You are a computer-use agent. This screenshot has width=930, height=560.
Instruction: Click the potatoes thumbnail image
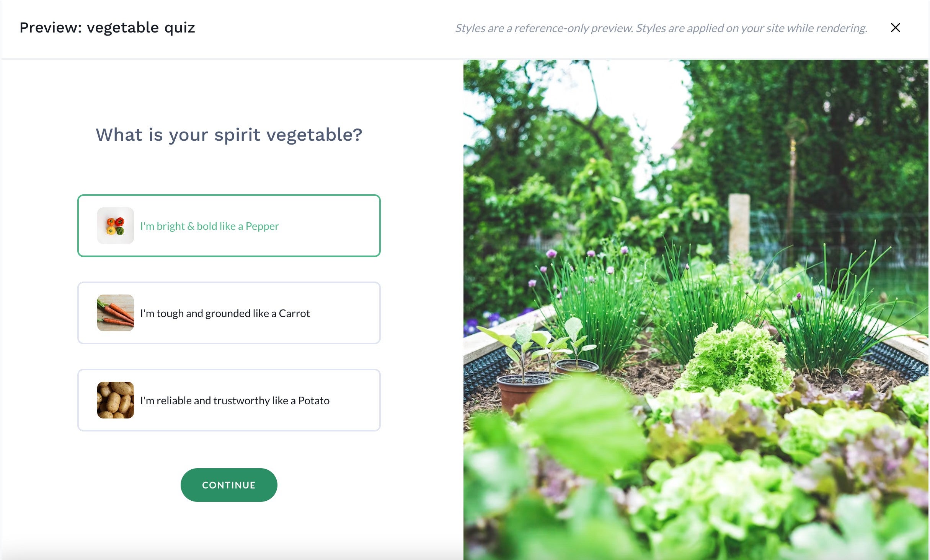(115, 400)
